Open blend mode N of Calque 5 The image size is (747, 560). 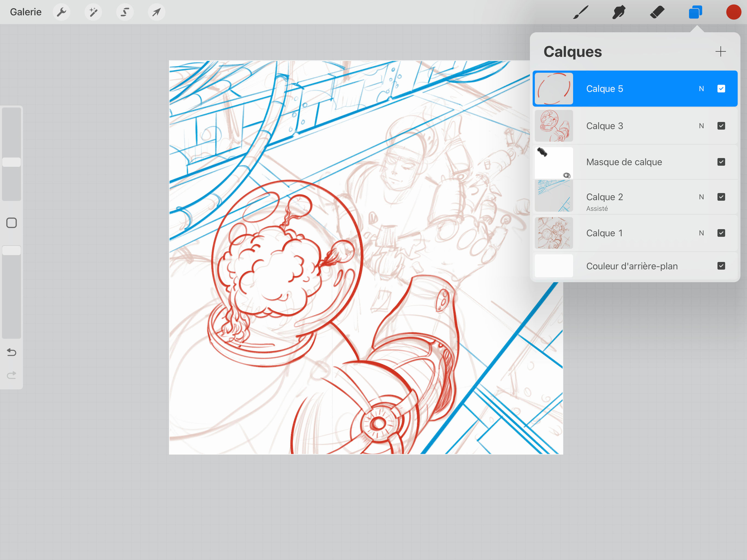pos(701,88)
